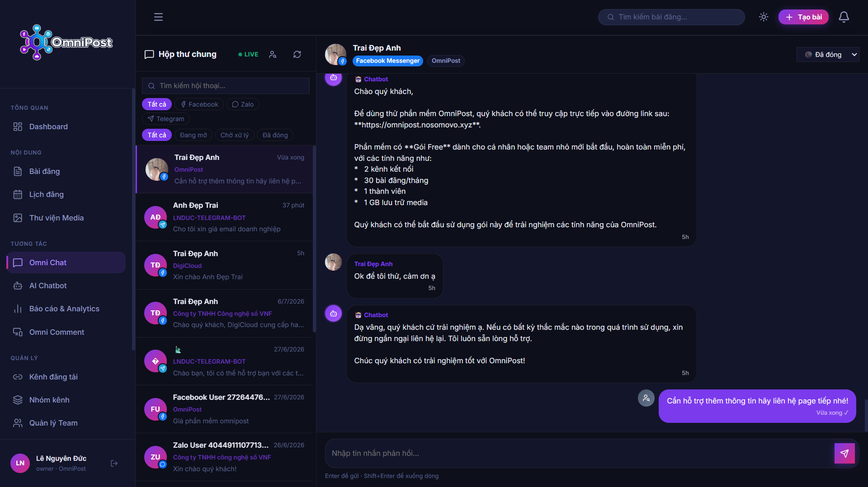Click the OmniPost page badge in header
Screen dimensions: 868x487
point(446,61)
